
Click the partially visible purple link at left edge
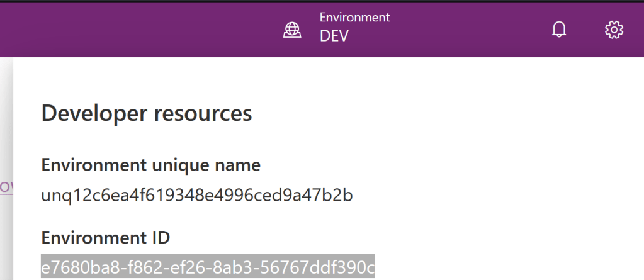[6, 187]
